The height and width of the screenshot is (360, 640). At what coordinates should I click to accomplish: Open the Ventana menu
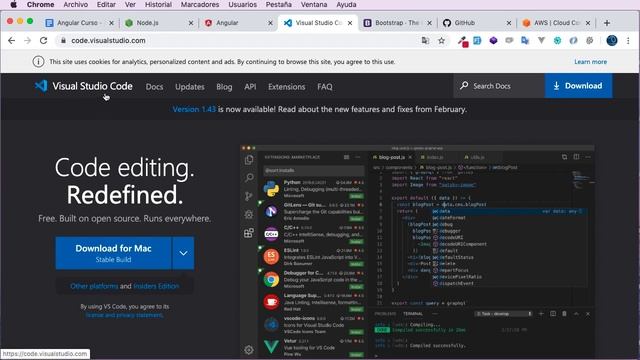pos(313,4)
